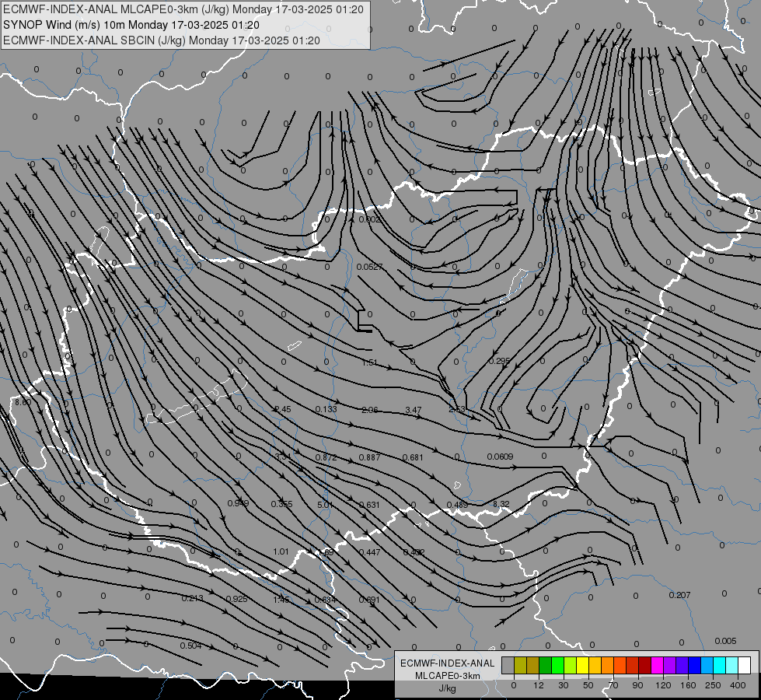Choose the yellow-green legend swatch

click(571, 665)
